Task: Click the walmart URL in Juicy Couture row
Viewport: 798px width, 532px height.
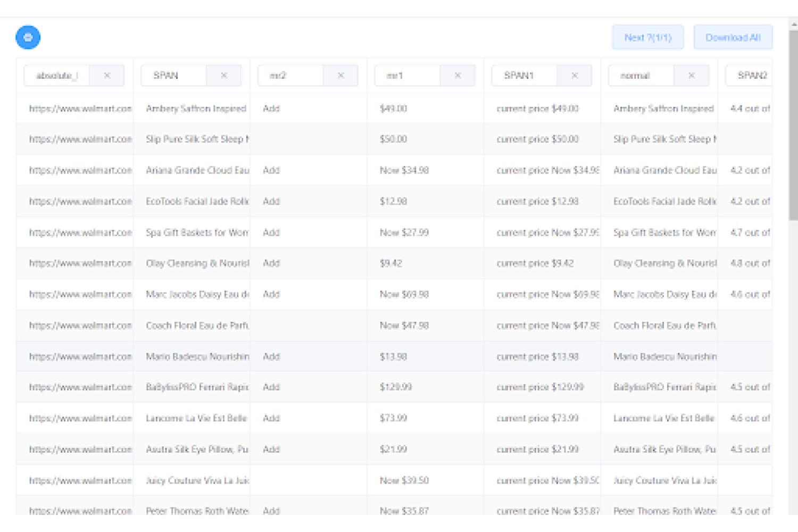Action: coord(80,480)
